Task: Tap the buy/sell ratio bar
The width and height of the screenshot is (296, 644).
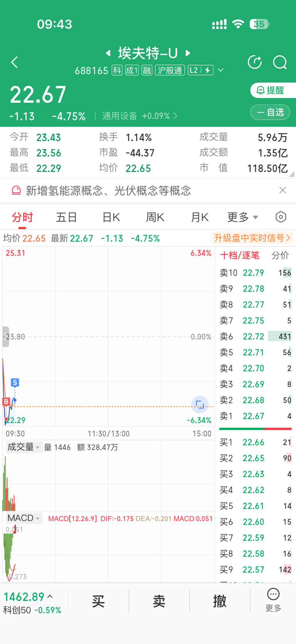Action: [x=255, y=428]
